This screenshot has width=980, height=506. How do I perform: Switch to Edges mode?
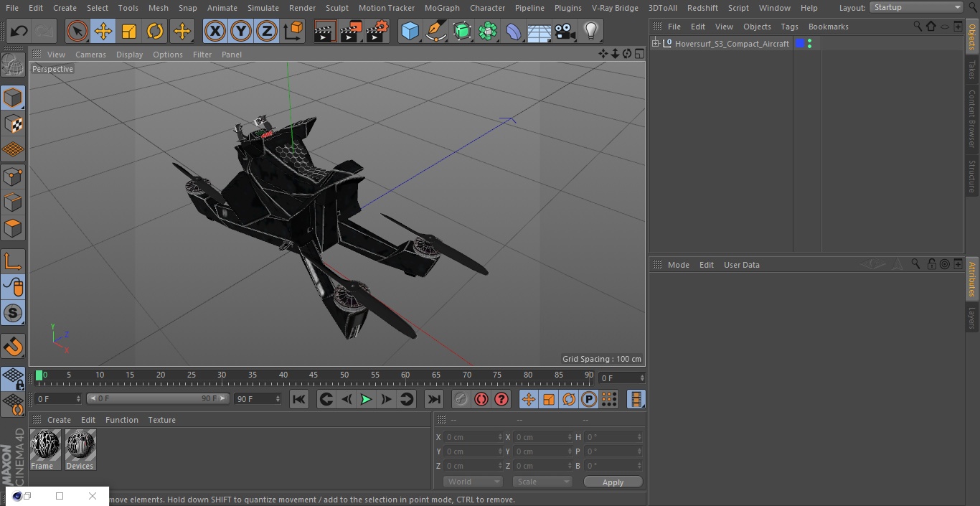13,202
